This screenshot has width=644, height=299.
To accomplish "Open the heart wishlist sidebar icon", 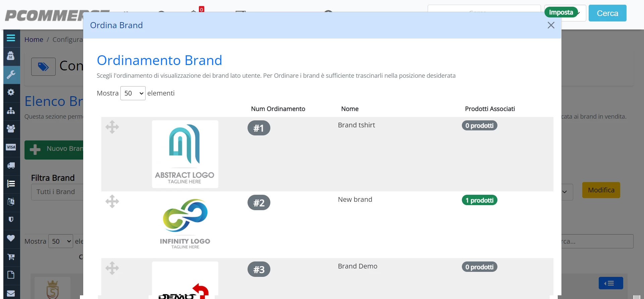I will (x=11, y=238).
